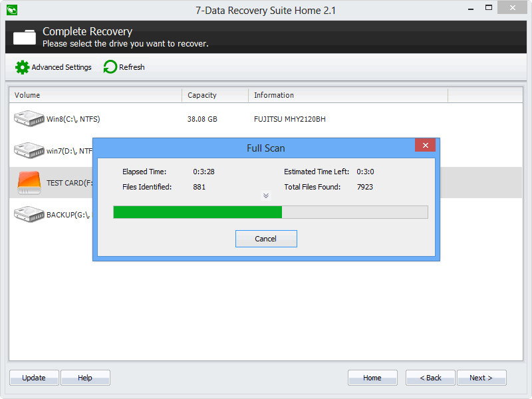Viewport: 532px width, 399px height.
Task: Go Back to previous step
Action: [430, 378]
